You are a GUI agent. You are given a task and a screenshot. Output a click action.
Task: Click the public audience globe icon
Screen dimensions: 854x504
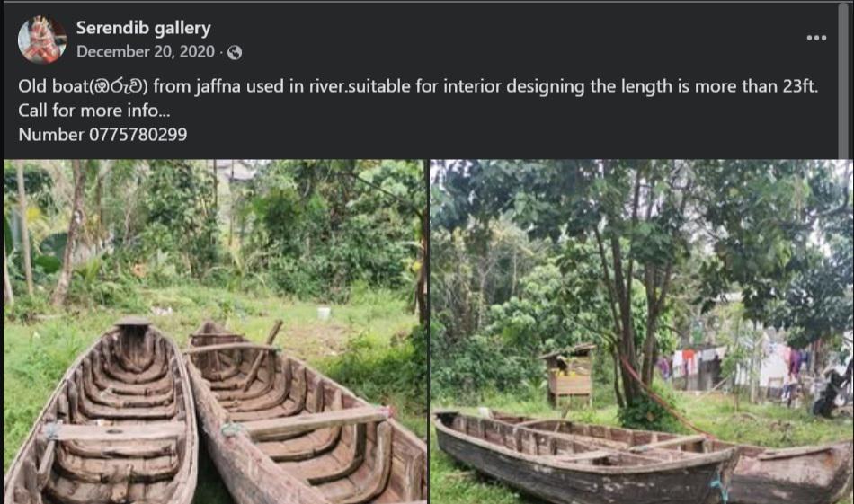(x=235, y=53)
